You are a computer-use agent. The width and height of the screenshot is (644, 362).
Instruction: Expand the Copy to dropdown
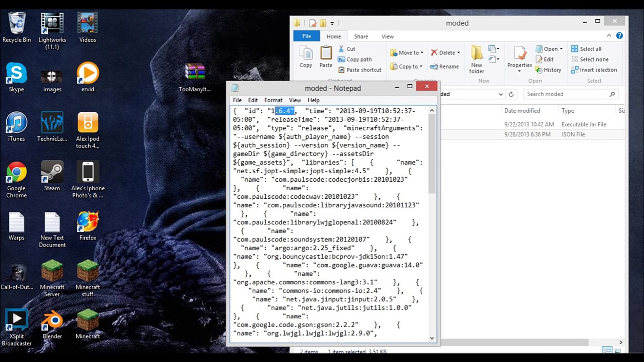coord(421,66)
